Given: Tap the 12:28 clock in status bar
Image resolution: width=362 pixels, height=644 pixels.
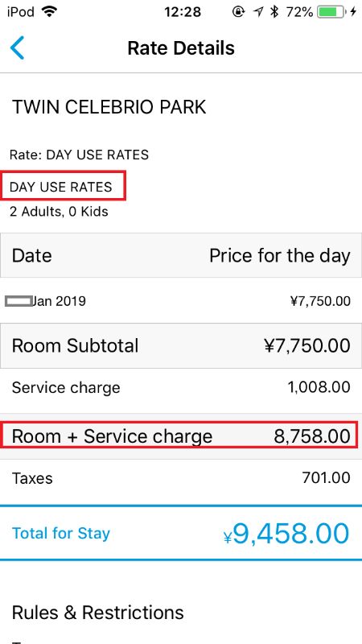Looking at the screenshot, I should tap(183, 12).
